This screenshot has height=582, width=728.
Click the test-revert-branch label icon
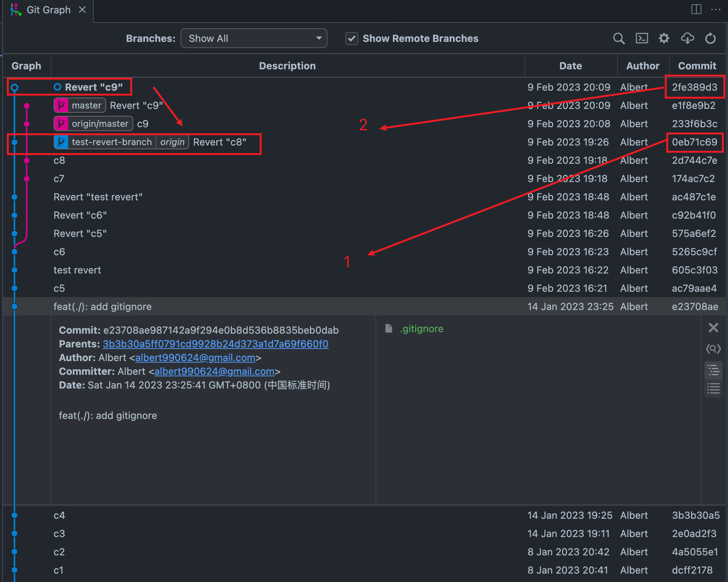coord(61,142)
